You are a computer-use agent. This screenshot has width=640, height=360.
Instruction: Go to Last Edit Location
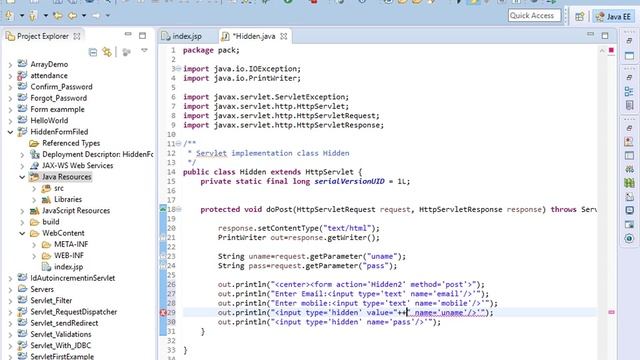(x=58, y=16)
